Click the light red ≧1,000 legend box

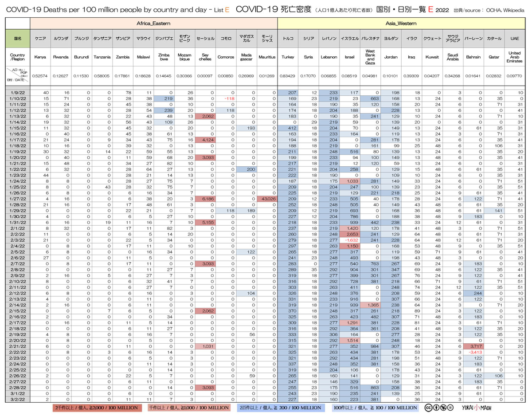(x=190, y=408)
